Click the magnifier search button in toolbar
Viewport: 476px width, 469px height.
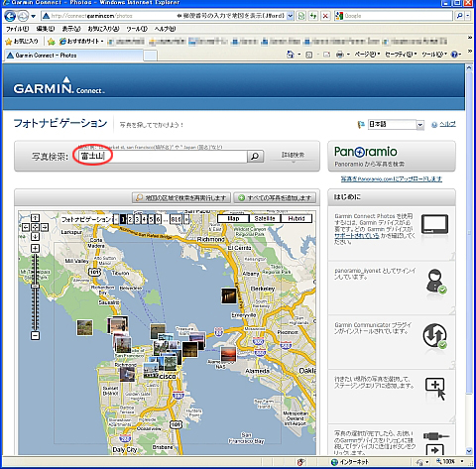[459, 16]
